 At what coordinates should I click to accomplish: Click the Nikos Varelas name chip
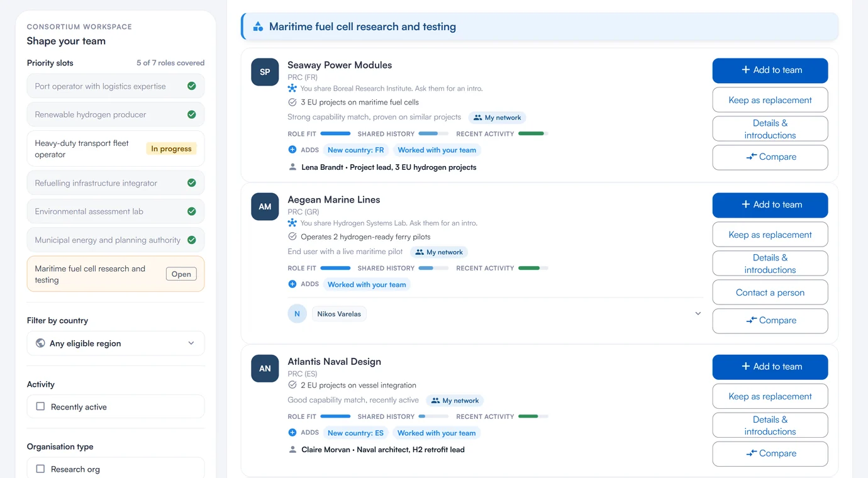click(x=339, y=314)
